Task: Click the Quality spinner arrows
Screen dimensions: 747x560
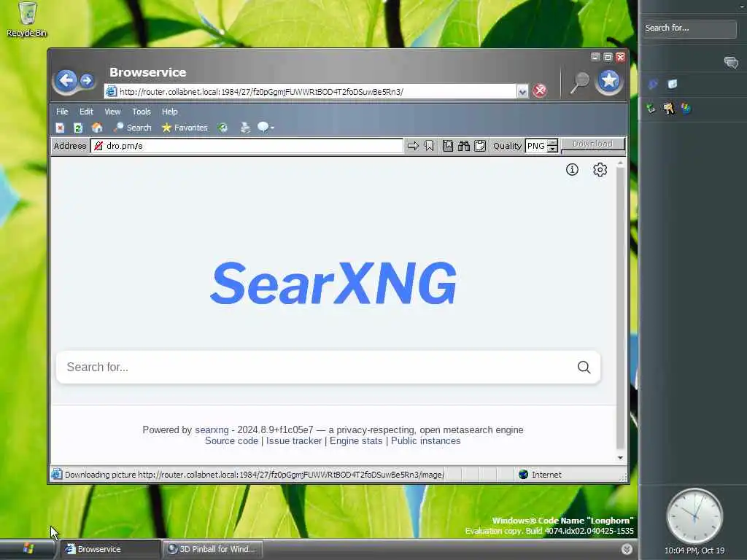Action: pos(553,146)
